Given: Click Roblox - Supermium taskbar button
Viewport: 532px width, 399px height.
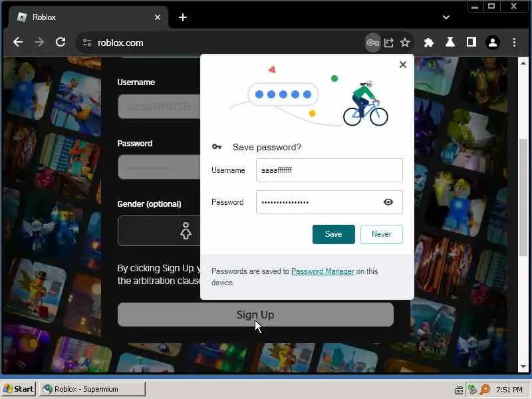Looking at the screenshot, I should tap(92, 389).
